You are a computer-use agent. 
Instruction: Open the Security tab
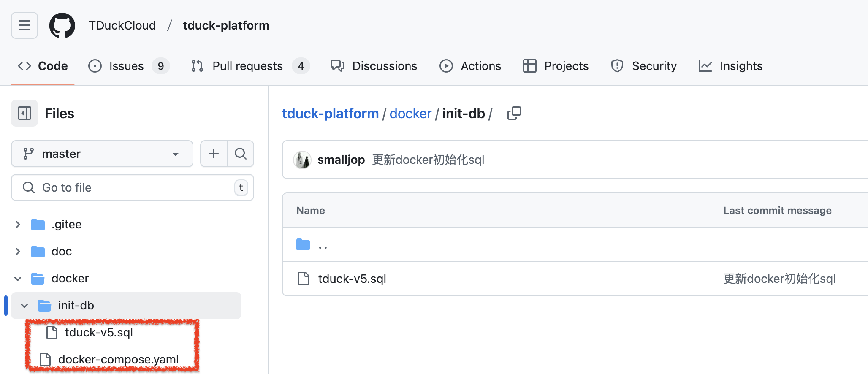(644, 66)
